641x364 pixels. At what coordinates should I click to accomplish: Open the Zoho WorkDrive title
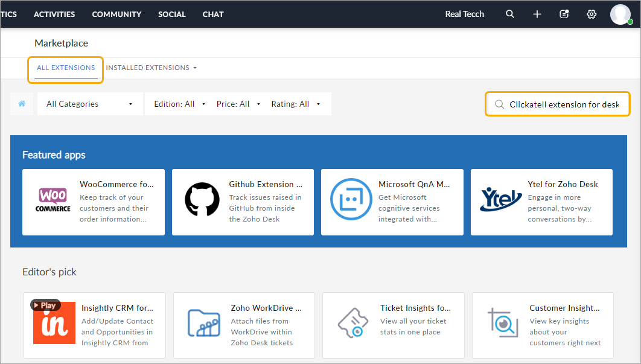click(x=266, y=308)
